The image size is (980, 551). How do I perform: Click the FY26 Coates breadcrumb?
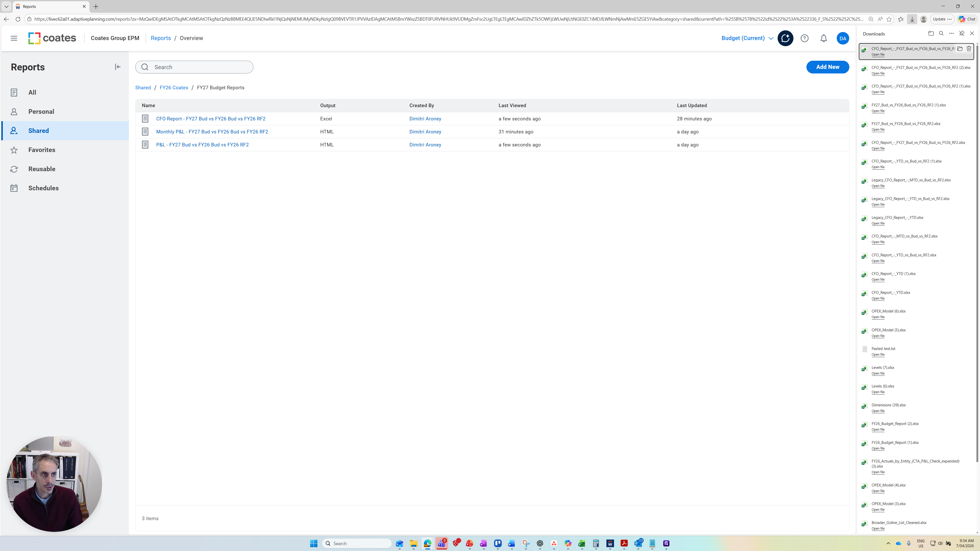tap(174, 87)
